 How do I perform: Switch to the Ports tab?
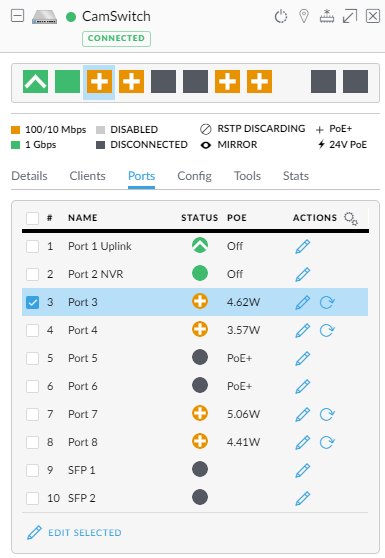pyautogui.click(x=141, y=176)
